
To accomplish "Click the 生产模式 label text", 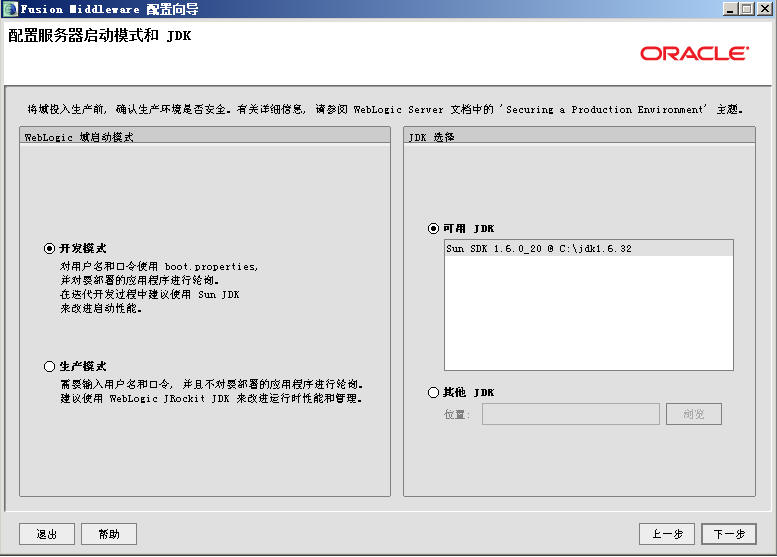I will click(x=83, y=366).
